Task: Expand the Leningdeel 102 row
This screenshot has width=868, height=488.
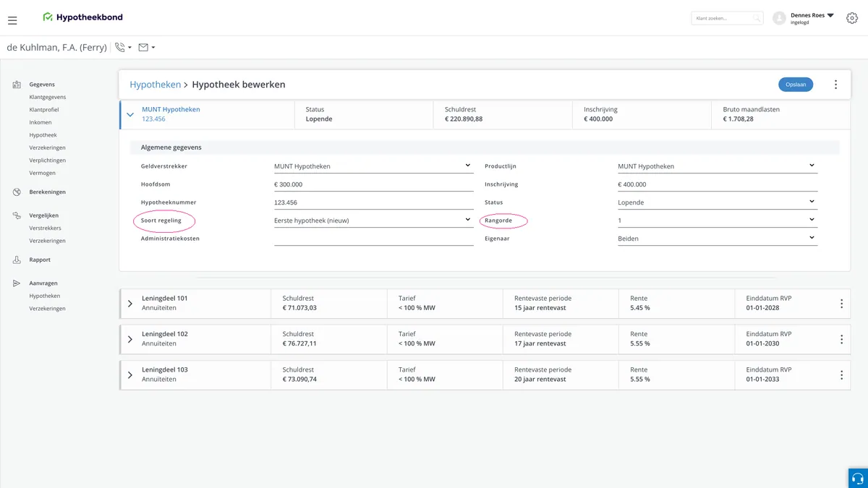Action: point(130,339)
